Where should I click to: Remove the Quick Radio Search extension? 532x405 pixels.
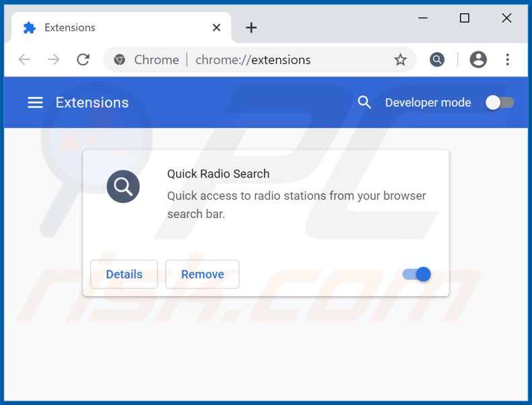[202, 274]
